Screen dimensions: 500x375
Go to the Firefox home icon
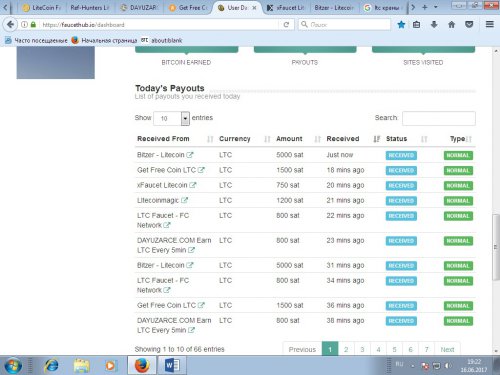(x=451, y=24)
